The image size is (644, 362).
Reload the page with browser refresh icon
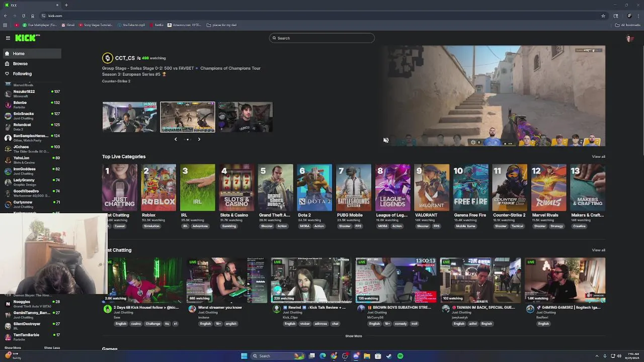pyautogui.click(x=23, y=16)
